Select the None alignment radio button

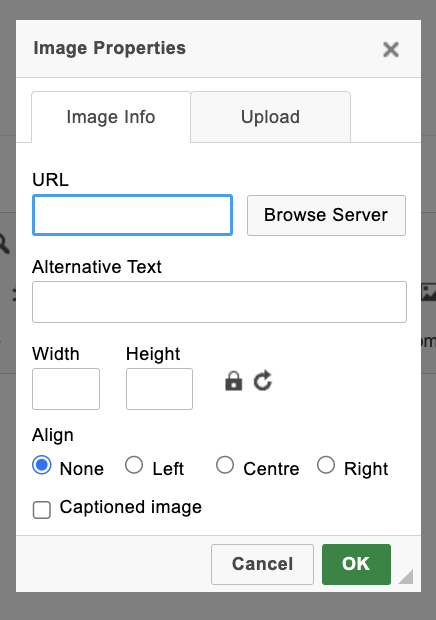tap(42, 465)
